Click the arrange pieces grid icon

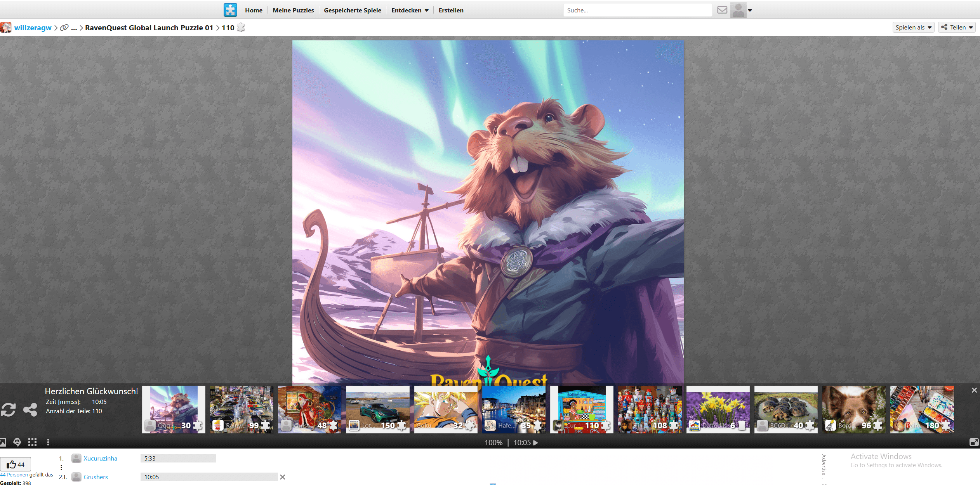pos(32,442)
